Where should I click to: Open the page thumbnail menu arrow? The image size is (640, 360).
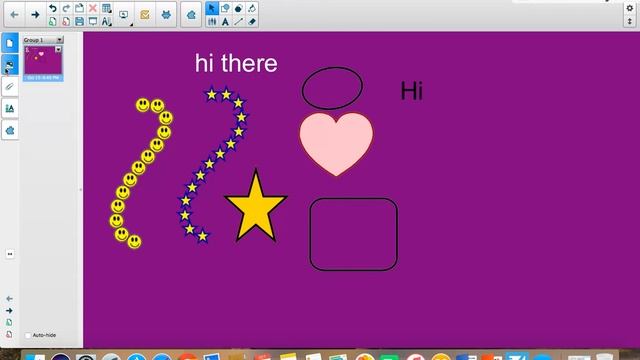pyautogui.click(x=58, y=49)
